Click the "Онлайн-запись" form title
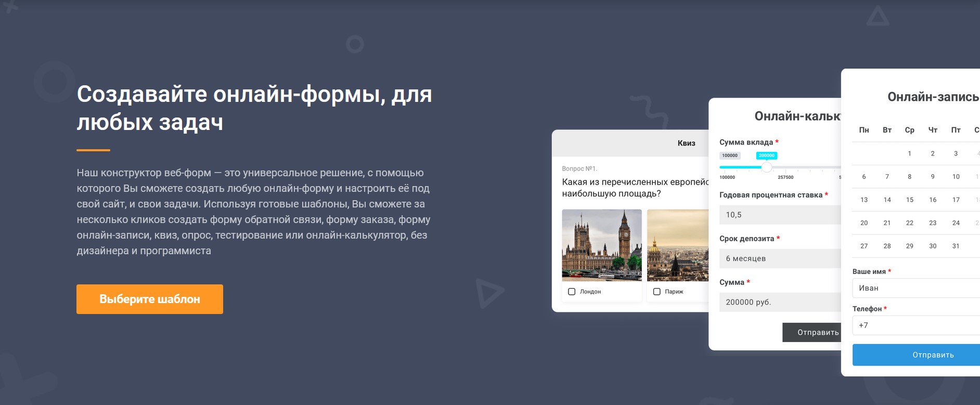The height and width of the screenshot is (405, 980). point(933,97)
